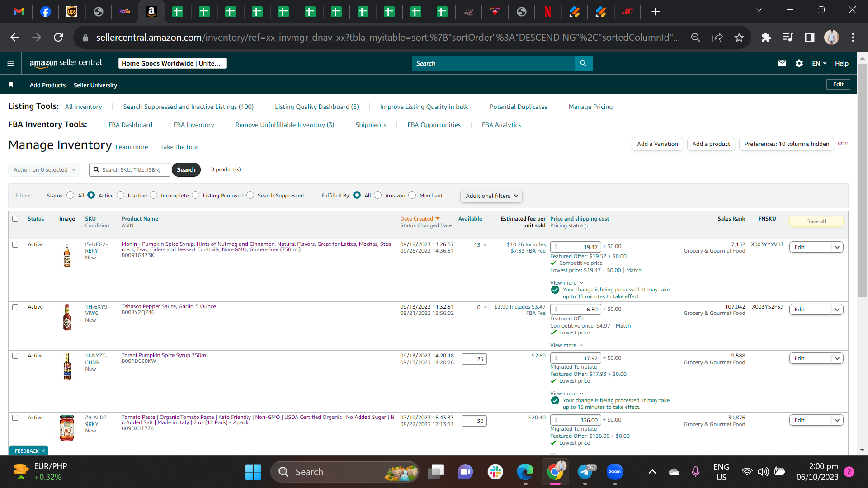Choose Fulfilled By Amazon radio button
This screenshot has width=868, height=488.
(378, 195)
